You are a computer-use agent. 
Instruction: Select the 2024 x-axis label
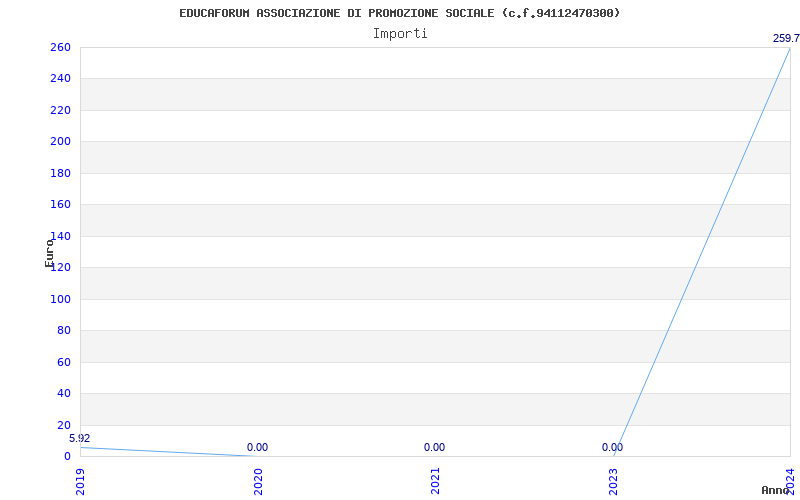790,481
